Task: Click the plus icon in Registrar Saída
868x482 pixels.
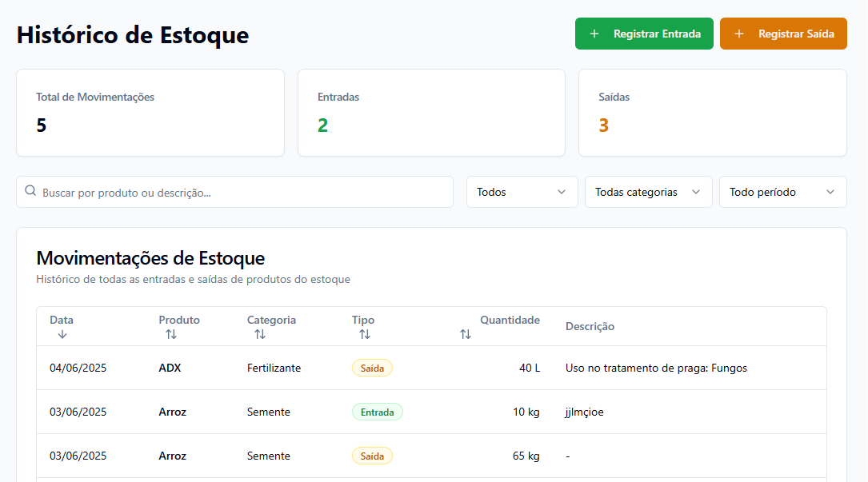Action: coord(739,34)
